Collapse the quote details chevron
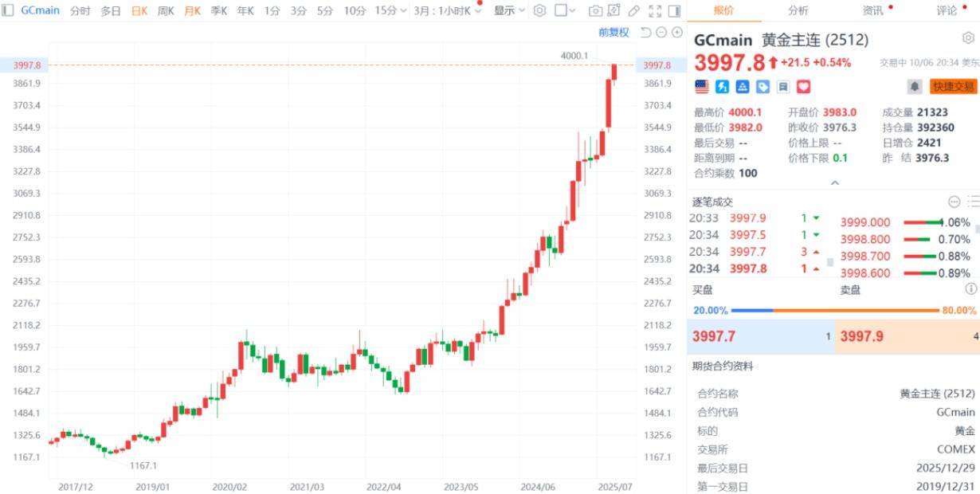This screenshot has width=980, height=494. [x=834, y=183]
